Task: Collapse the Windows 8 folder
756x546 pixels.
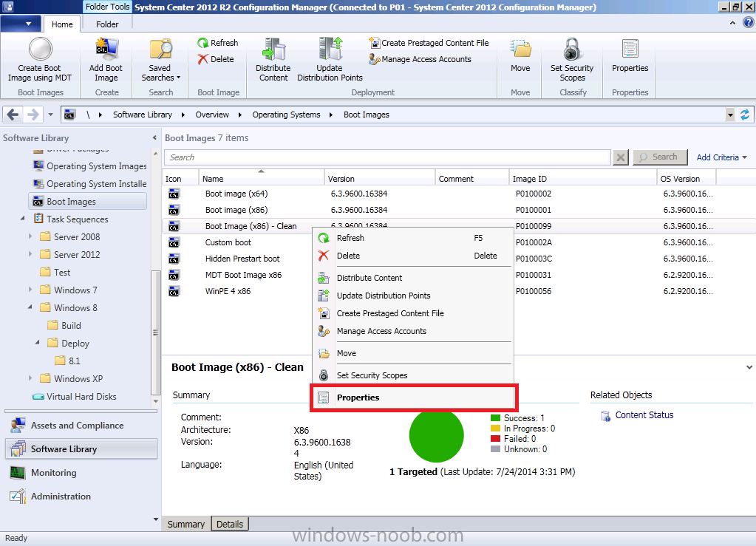Action: click(x=30, y=307)
